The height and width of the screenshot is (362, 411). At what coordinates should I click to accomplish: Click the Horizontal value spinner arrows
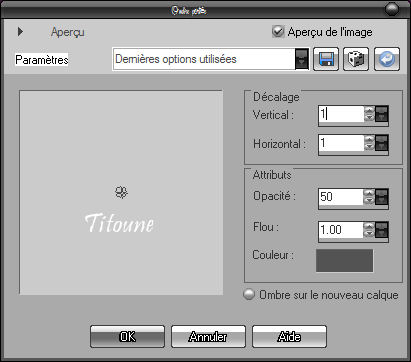(369, 143)
